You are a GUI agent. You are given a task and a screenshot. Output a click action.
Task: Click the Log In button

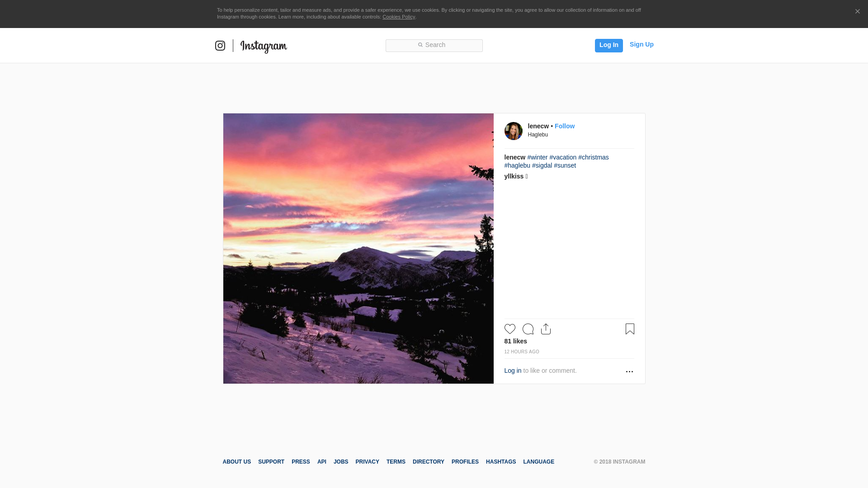(x=609, y=45)
